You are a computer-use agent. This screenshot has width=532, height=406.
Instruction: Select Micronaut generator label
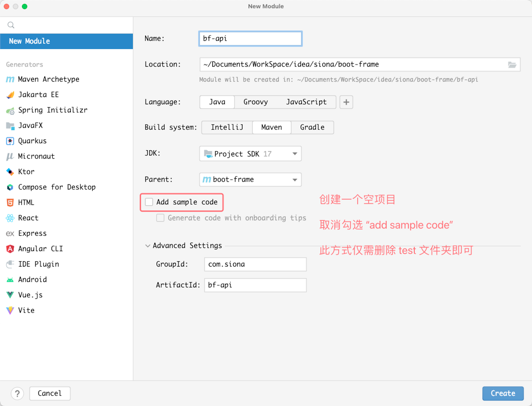coord(36,156)
